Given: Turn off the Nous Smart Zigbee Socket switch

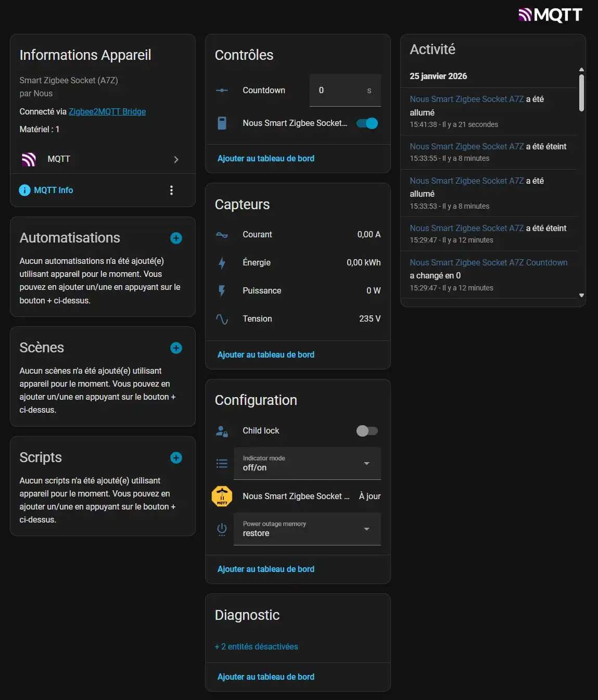Looking at the screenshot, I should pos(367,123).
